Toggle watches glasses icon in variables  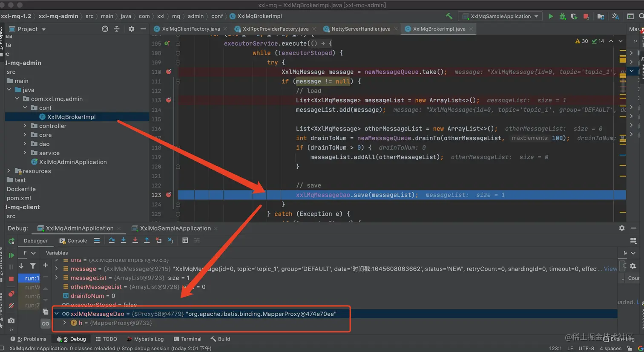45,324
